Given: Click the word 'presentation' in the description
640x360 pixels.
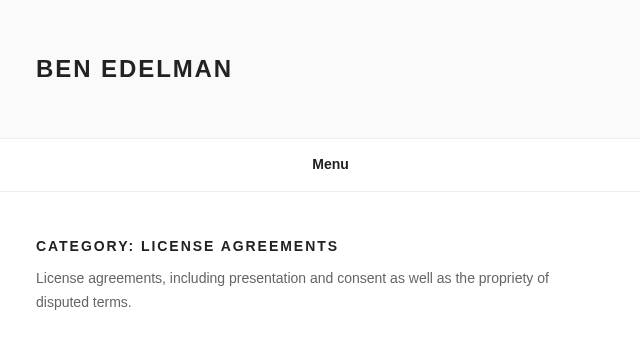Looking at the screenshot, I should tap(267, 278).
